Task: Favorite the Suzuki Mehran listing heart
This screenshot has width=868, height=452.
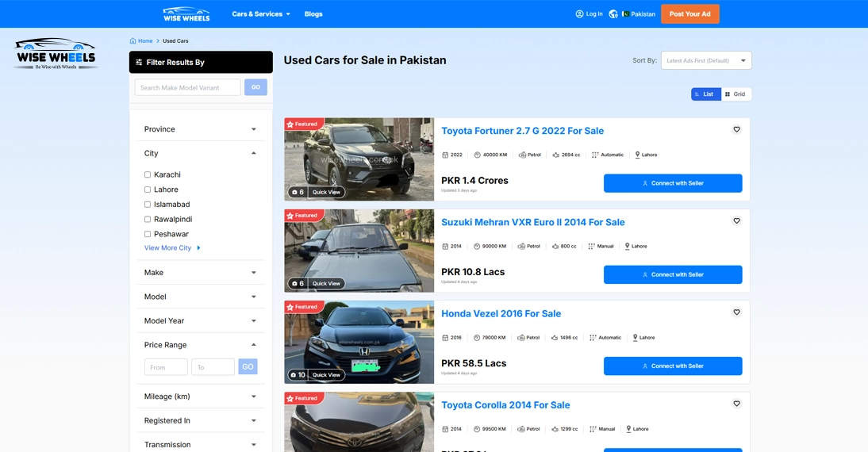Action: (737, 220)
